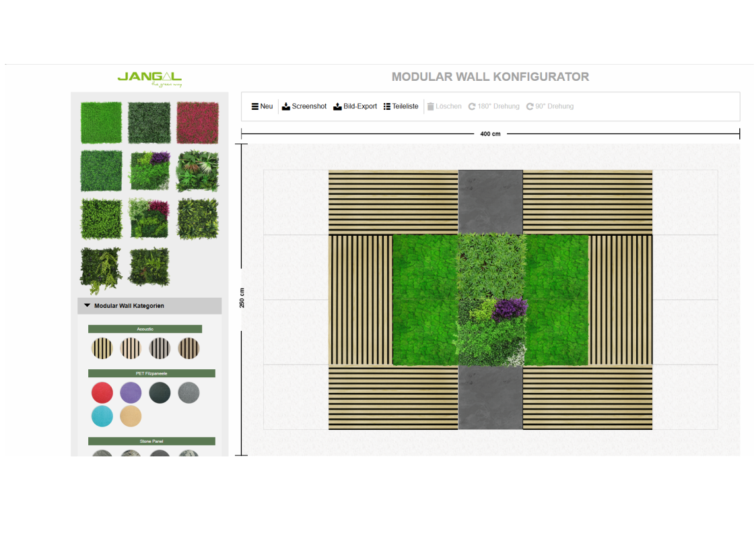Choose the fourth acoustic slat swatch
The image size is (756, 535).
(188, 348)
